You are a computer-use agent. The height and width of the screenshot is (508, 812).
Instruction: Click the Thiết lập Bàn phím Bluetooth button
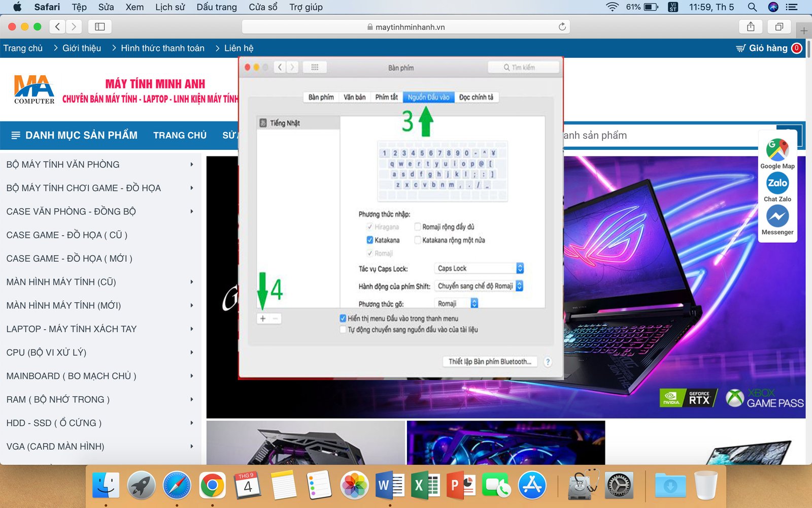point(489,362)
